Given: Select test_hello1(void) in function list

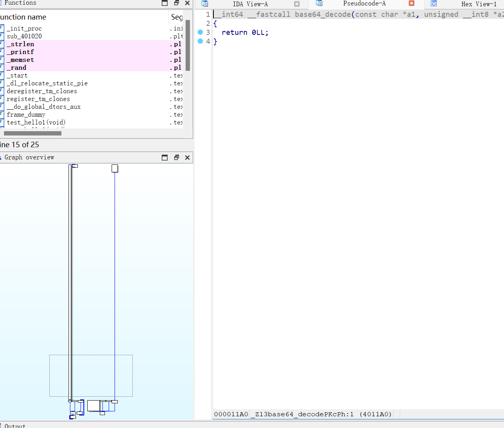Looking at the screenshot, I should coord(36,123).
